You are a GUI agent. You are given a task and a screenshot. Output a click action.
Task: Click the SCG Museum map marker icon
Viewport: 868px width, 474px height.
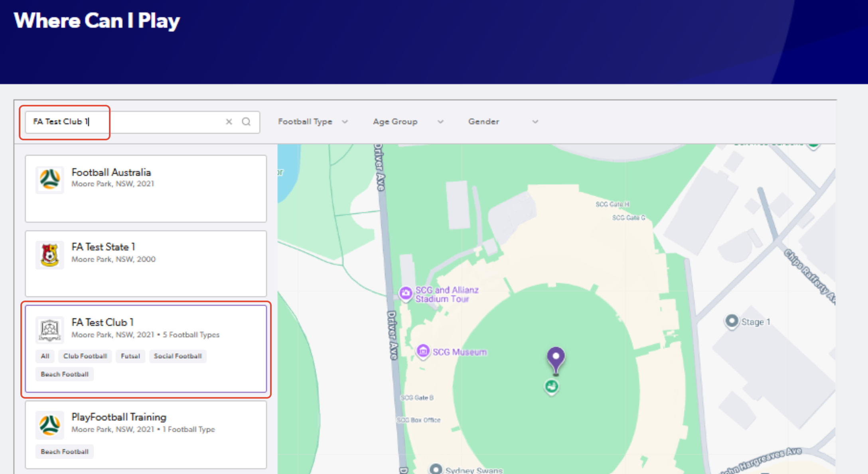(423, 351)
